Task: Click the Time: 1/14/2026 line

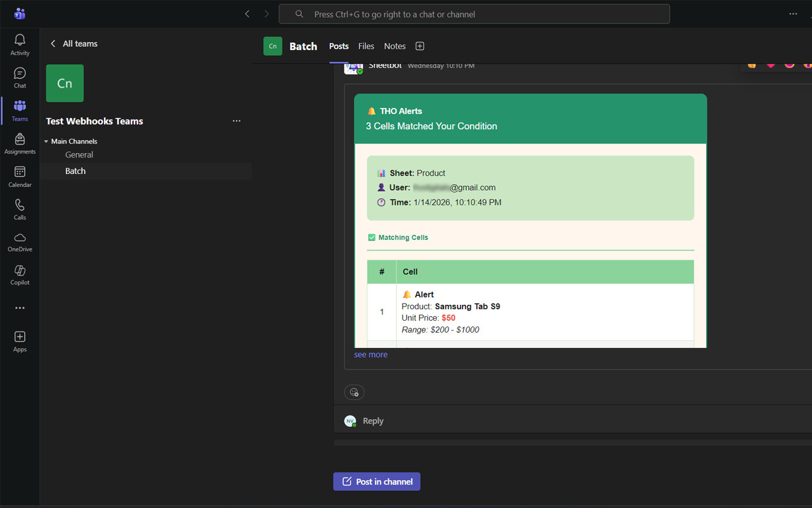Action: point(439,203)
